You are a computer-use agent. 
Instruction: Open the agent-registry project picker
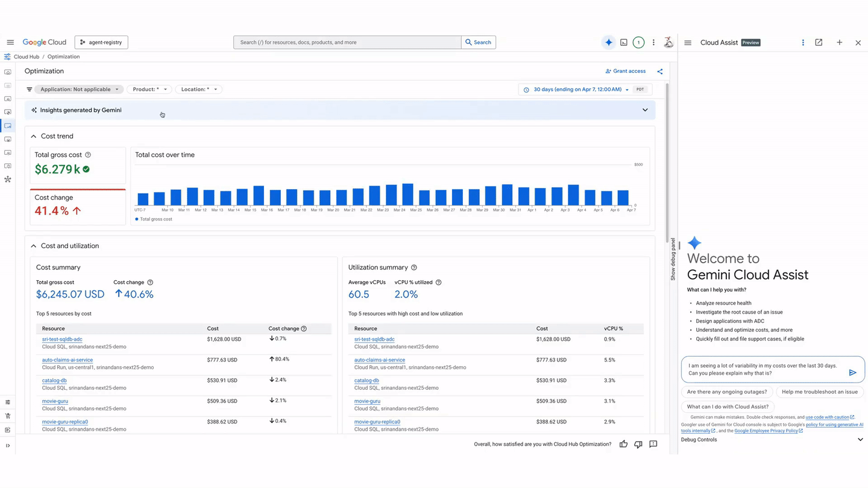coord(101,42)
